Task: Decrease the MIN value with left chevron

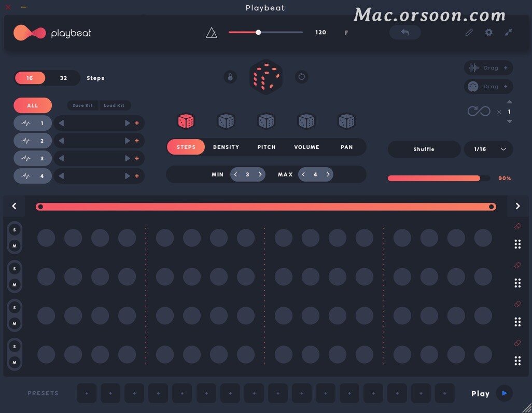Action: [235, 174]
